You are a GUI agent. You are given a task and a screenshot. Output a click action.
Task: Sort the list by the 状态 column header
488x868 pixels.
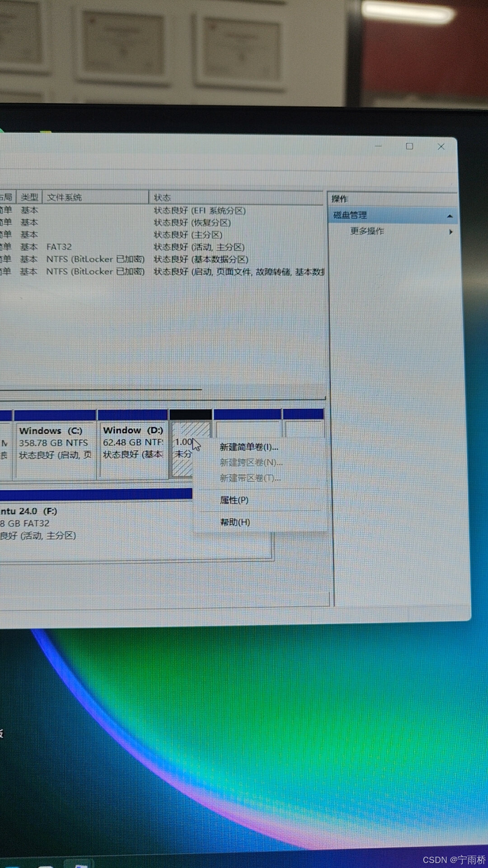click(x=237, y=198)
